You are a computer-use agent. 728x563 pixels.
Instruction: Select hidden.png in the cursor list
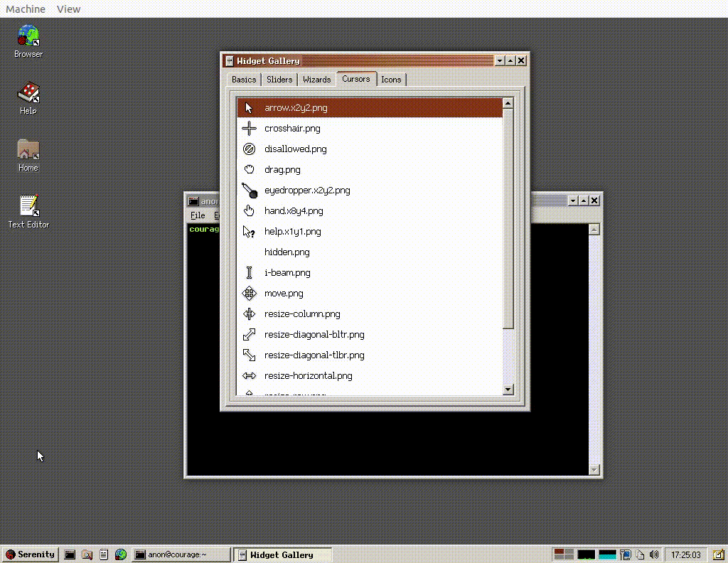[287, 252]
